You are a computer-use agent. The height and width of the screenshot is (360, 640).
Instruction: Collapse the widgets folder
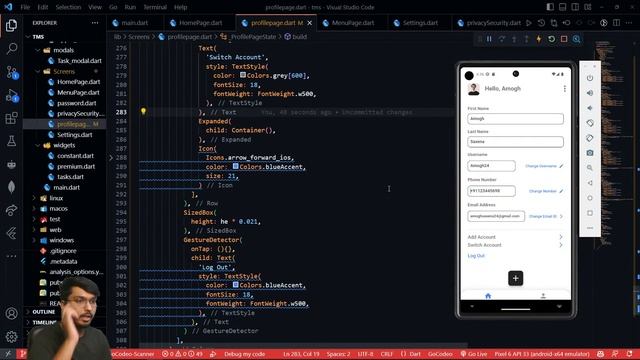point(38,145)
